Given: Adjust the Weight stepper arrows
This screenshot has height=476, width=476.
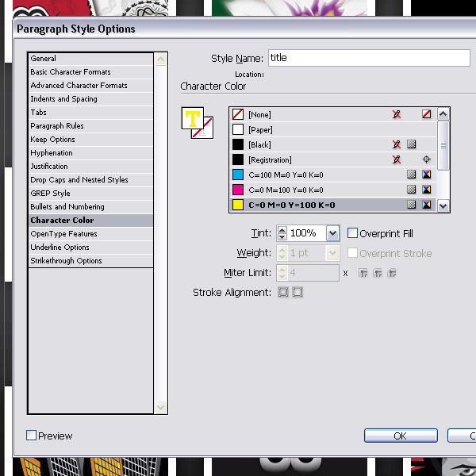Looking at the screenshot, I should coord(282,253).
